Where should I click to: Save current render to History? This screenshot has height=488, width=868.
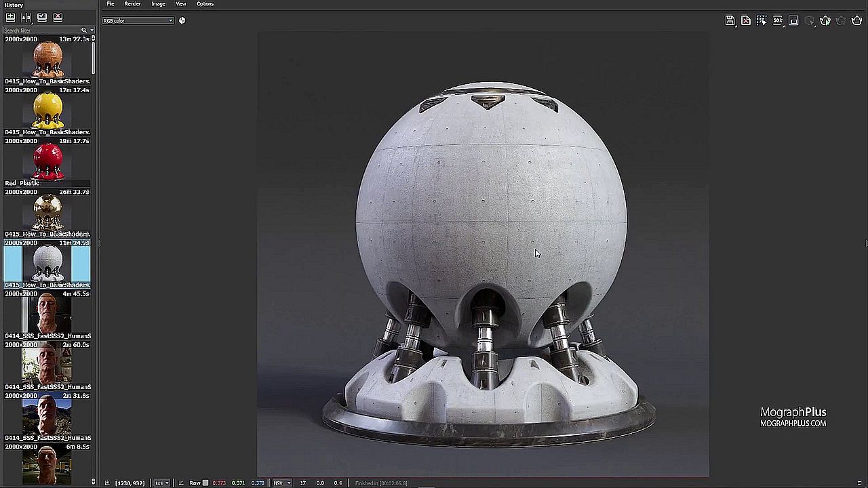coord(10,17)
